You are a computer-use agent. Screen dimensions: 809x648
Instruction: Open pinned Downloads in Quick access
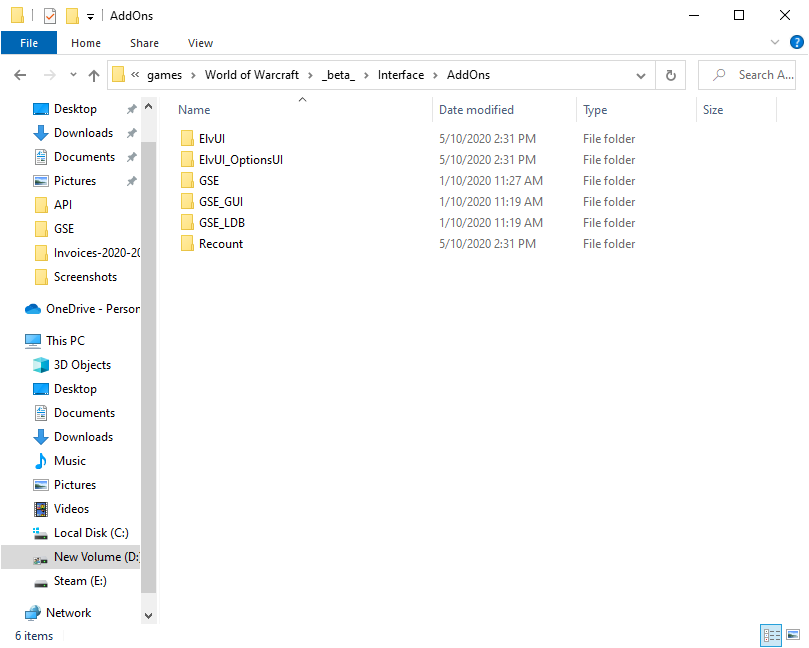click(x=83, y=133)
